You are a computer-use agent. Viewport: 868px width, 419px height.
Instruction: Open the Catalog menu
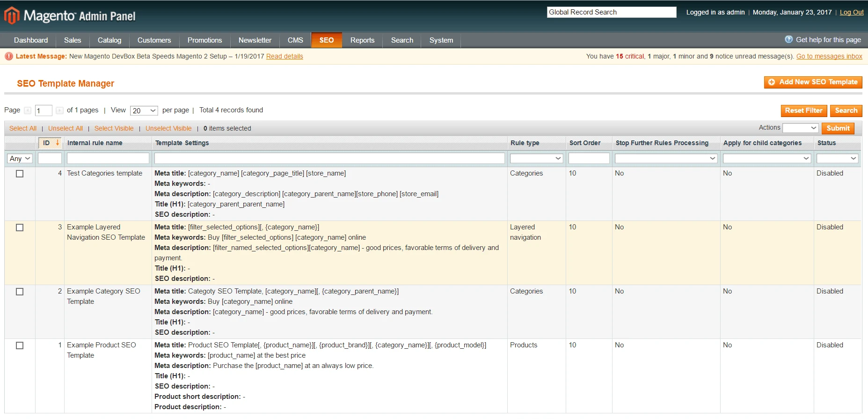109,40
